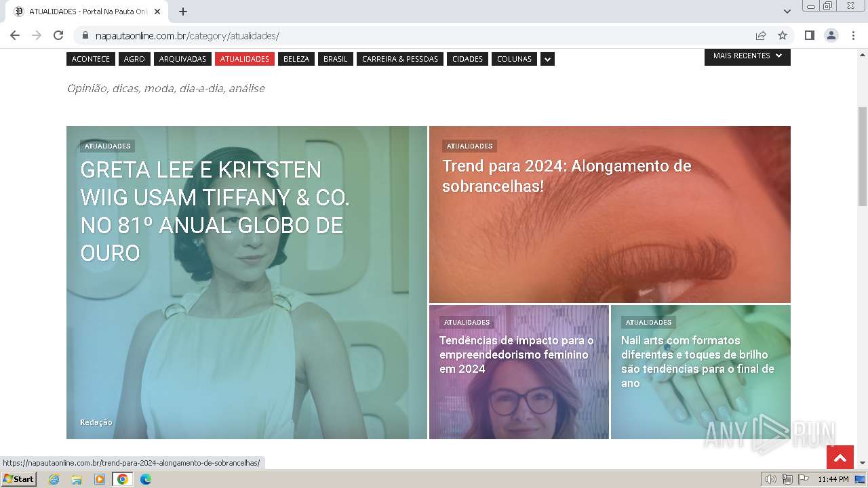Open the Chrome profile menu
The image size is (868, 488).
[831, 35]
